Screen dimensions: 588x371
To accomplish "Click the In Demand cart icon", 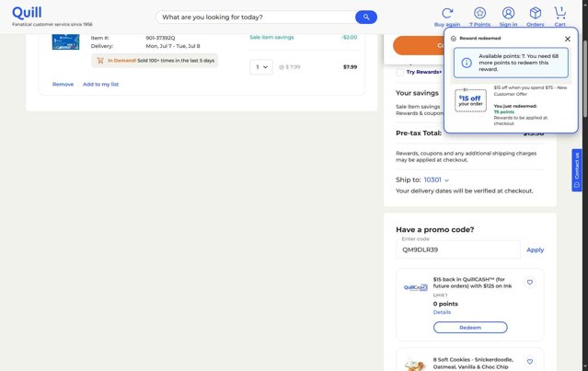I will coord(100,61).
